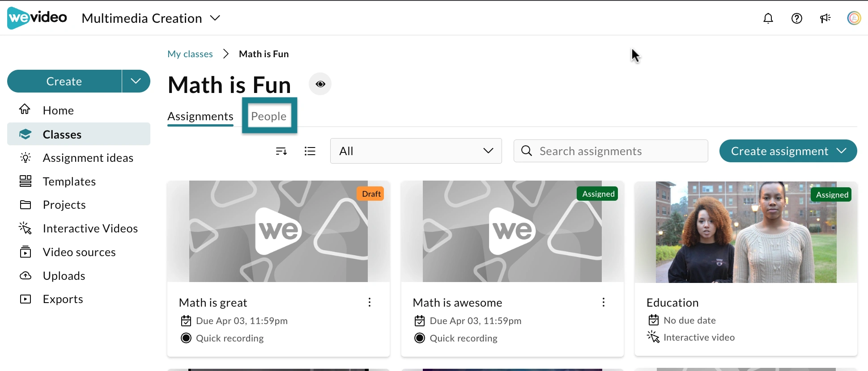
Task: Click calendar icon on Math is great
Action: pyautogui.click(x=186, y=321)
